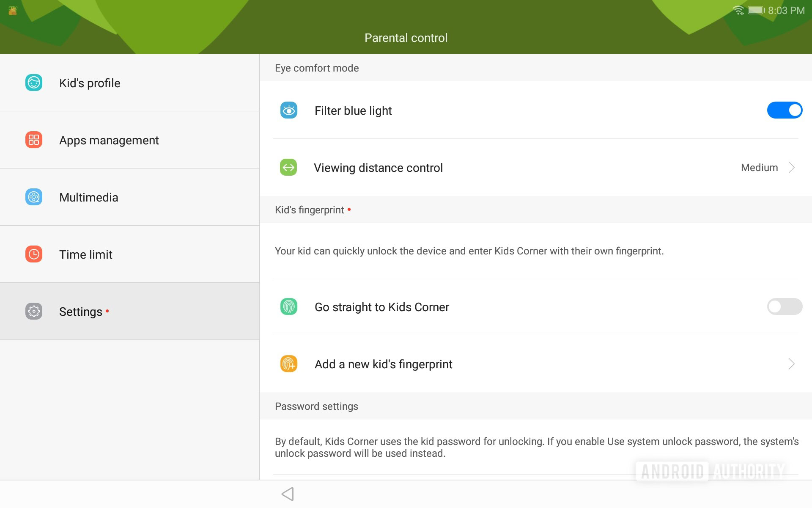Select the Kid's profile menu item

(x=129, y=83)
